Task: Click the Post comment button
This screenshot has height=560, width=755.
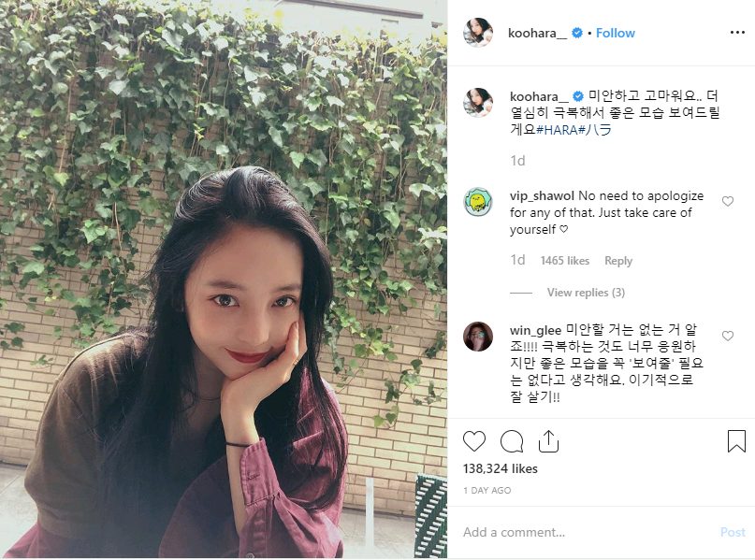Action: (x=733, y=532)
